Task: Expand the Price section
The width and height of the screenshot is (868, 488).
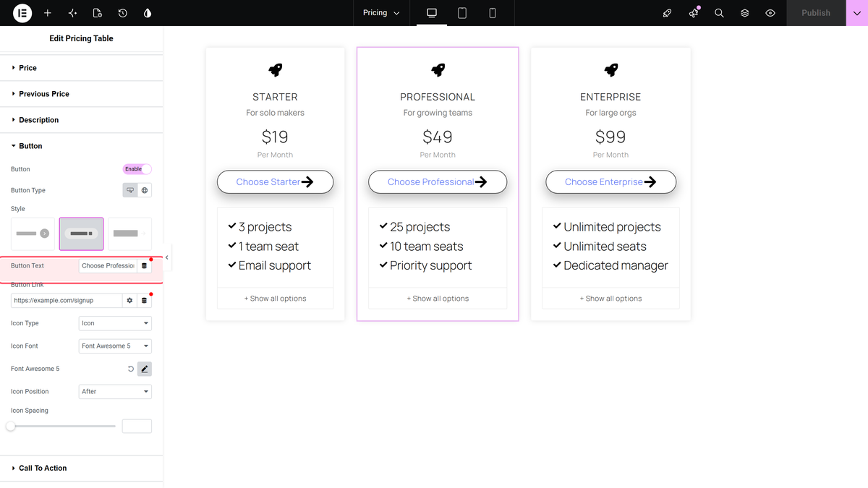Action: point(82,68)
